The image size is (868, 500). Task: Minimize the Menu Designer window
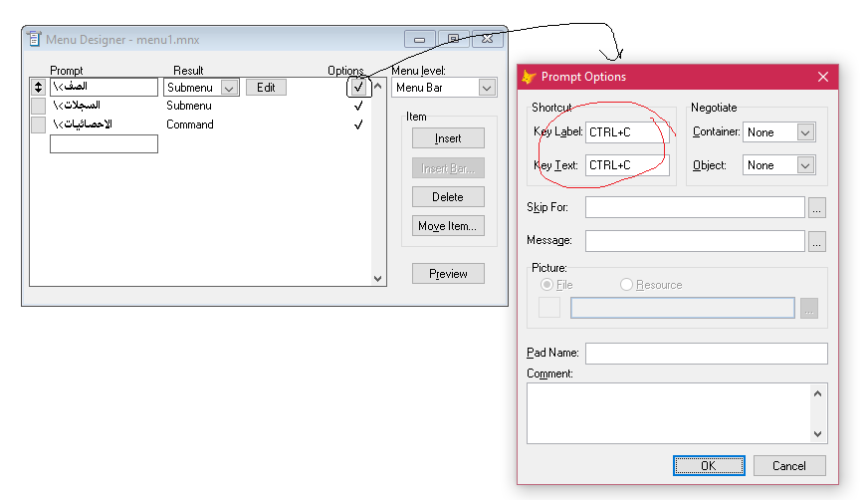point(420,39)
